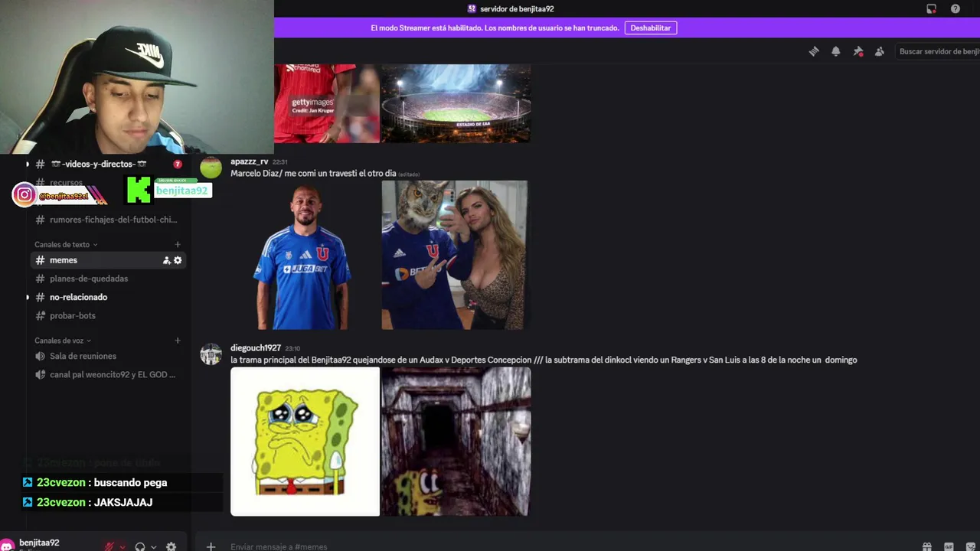
Task: Open the Inbox icon in title bar
Action: pyautogui.click(x=932, y=8)
